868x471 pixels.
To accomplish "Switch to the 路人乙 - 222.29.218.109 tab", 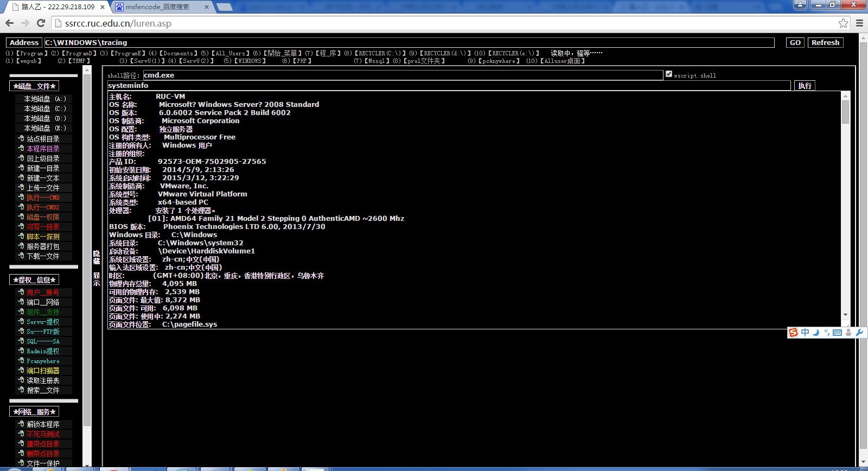I will tap(58, 7).
